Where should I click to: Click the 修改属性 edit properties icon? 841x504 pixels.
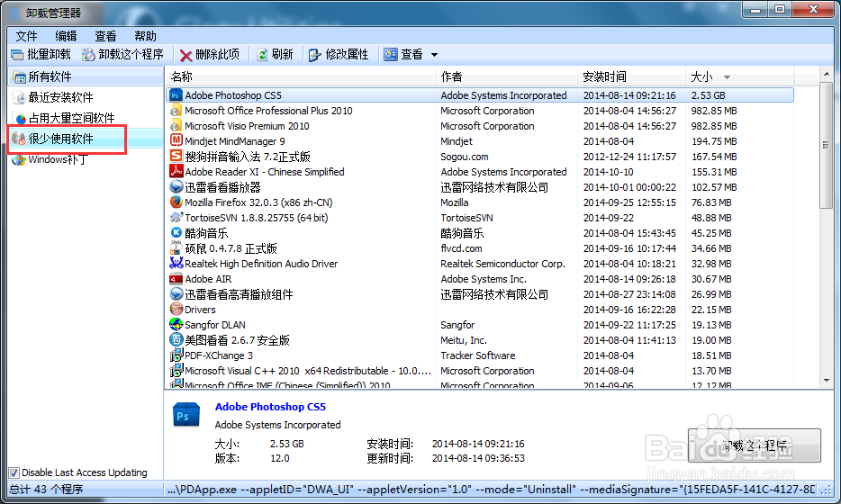pos(315,55)
